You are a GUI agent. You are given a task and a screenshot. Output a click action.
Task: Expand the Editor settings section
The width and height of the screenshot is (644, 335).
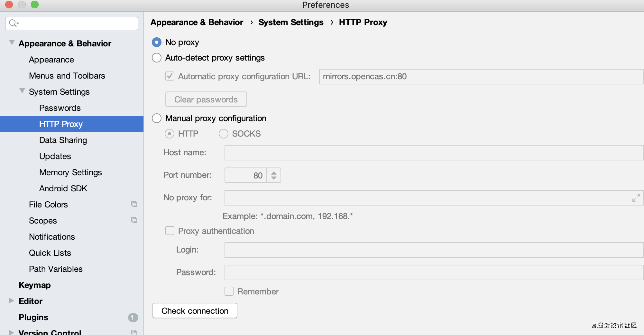click(x=12, y=301)
